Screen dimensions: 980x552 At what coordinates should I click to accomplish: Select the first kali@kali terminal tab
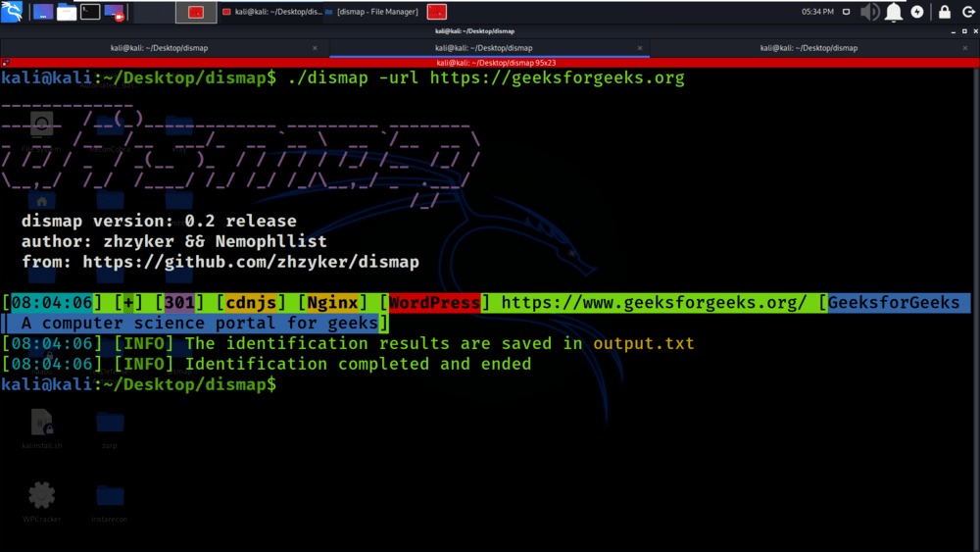160,48
